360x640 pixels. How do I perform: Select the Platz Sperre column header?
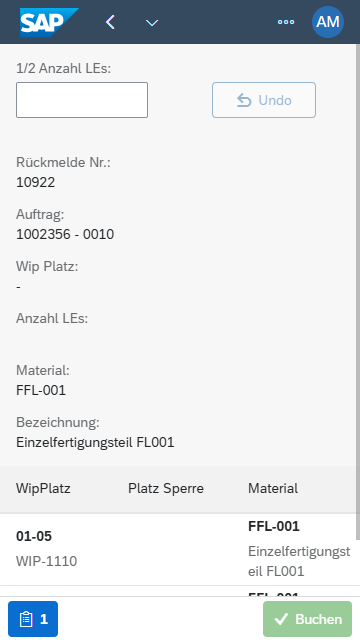coord(166,488)
